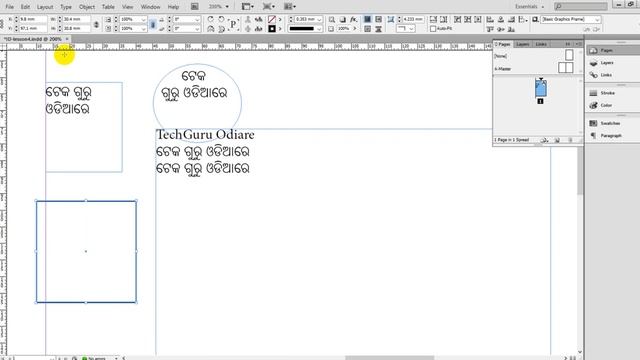Open the stroke type line style dropdown

[319, 29]
